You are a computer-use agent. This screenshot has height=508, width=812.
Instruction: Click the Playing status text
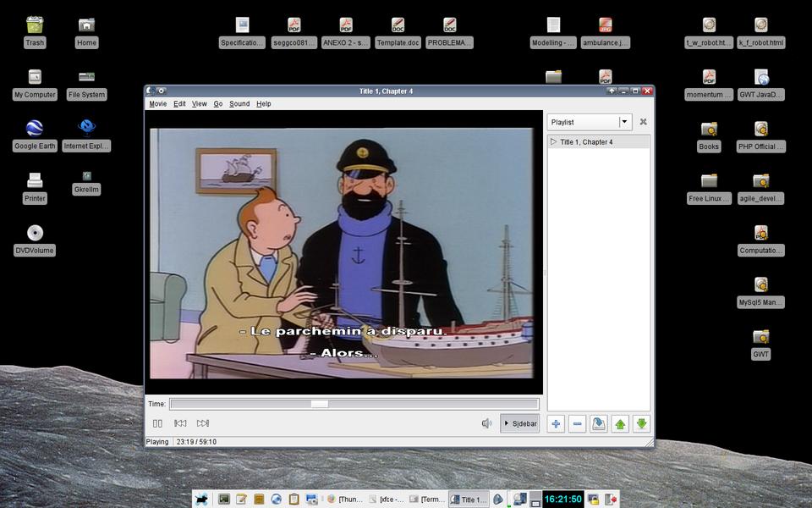(157, 442)
